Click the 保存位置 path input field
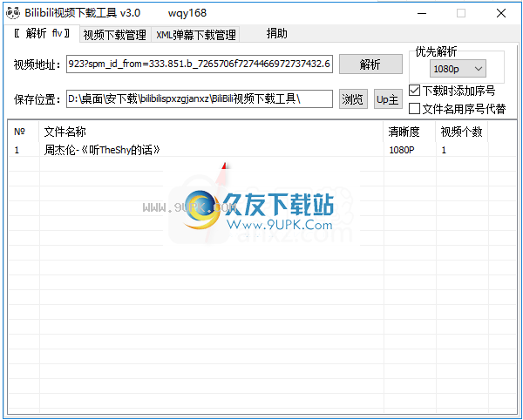Screen dimensions: 523x420 (200, 99)
